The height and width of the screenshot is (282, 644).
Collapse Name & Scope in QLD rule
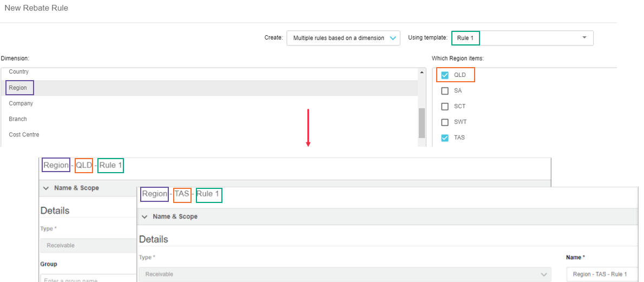click(46, 188)
